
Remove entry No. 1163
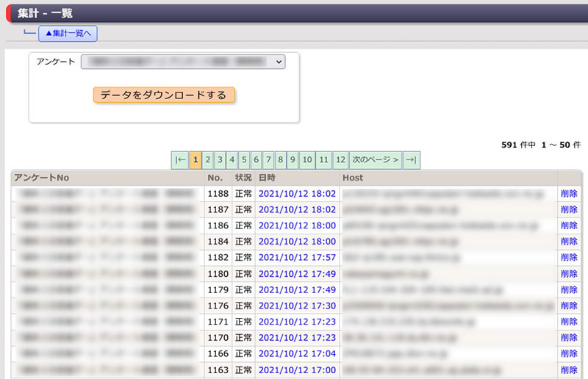pyautogui.click(x=568, y=370)
